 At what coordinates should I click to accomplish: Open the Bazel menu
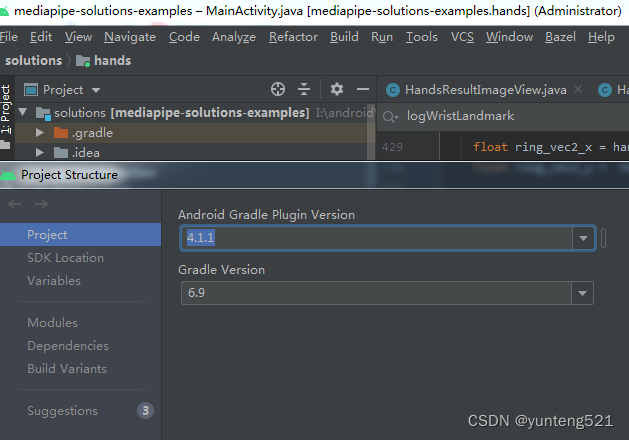560,37
